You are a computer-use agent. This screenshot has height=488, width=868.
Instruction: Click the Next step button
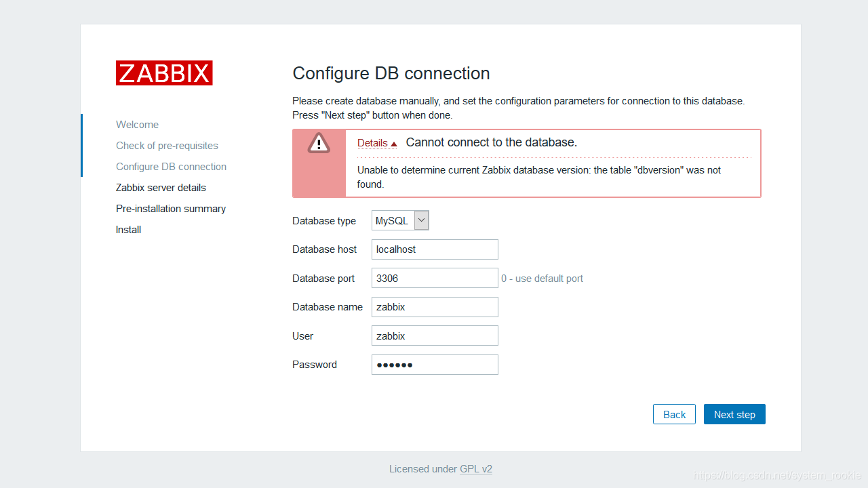(734, 414)
